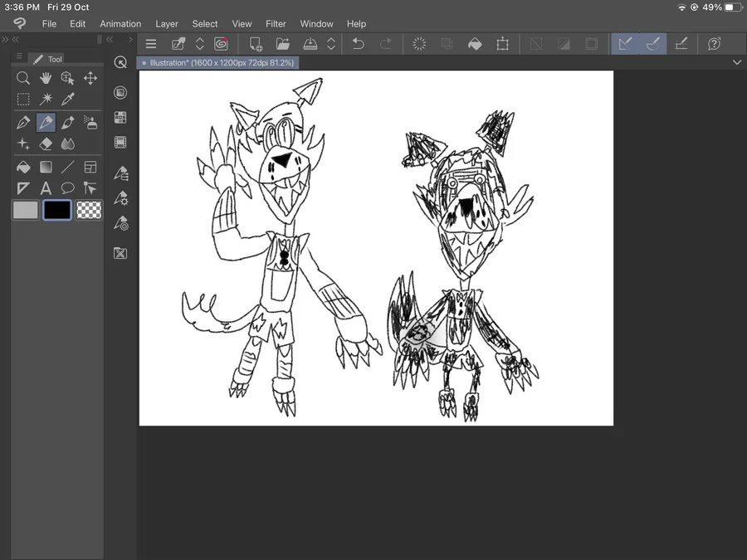Select the Auto select magic wand tool

tap(46, 99)
